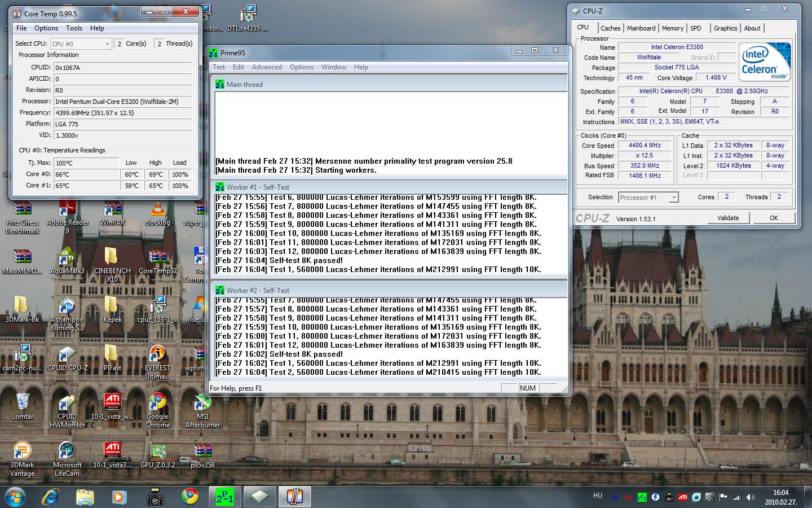The image size is (812, 508).
Task: Expand the Processor #1 selection dropdown in CPU-Z
Action: (x=648, y=197)
